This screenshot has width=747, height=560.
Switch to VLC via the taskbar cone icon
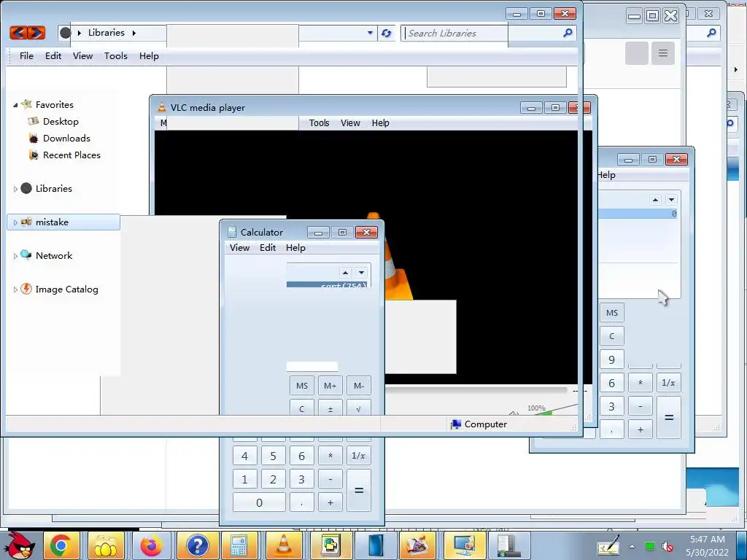[284, 545]
